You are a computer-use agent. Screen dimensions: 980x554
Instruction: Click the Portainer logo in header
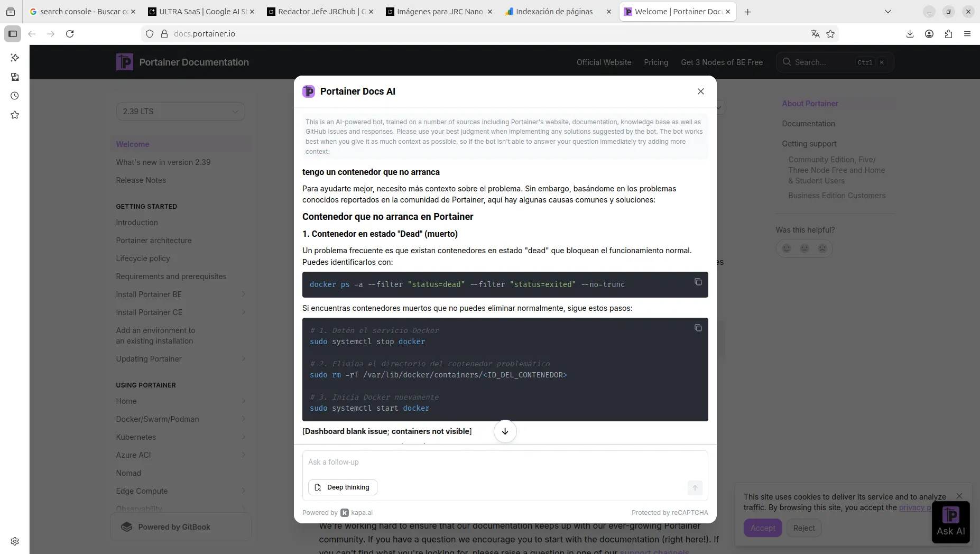[125, 62]
